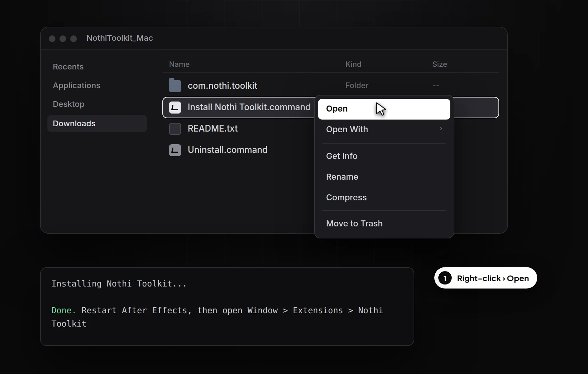This screenshot has height=374, width=588.
Task: Select Get Info from context menu
Action: 384,156
